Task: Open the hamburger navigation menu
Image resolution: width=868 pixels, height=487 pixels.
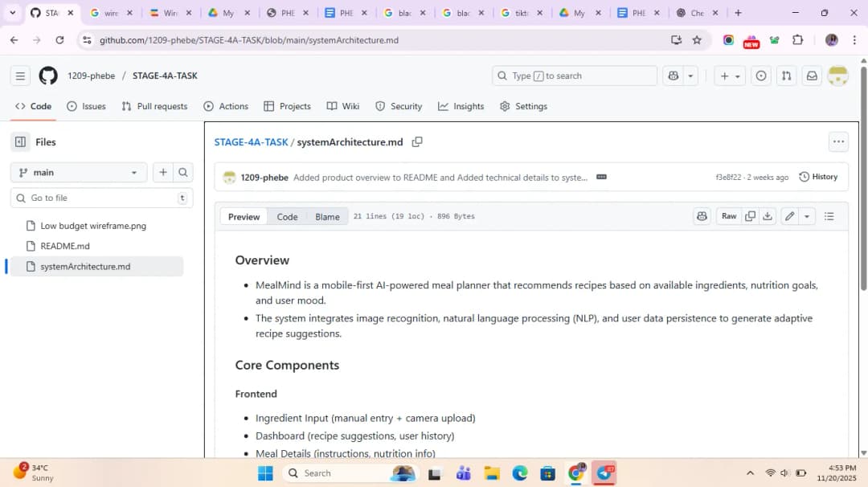Action: point(20,76)
